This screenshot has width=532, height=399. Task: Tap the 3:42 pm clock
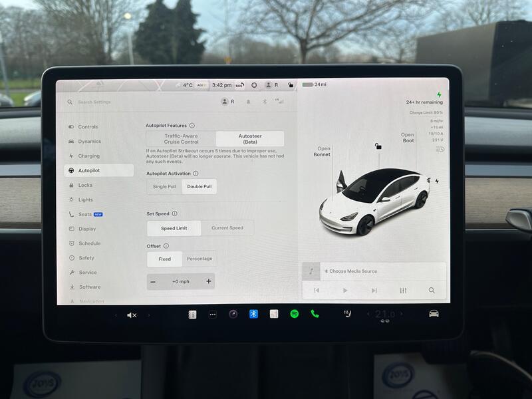222,85
